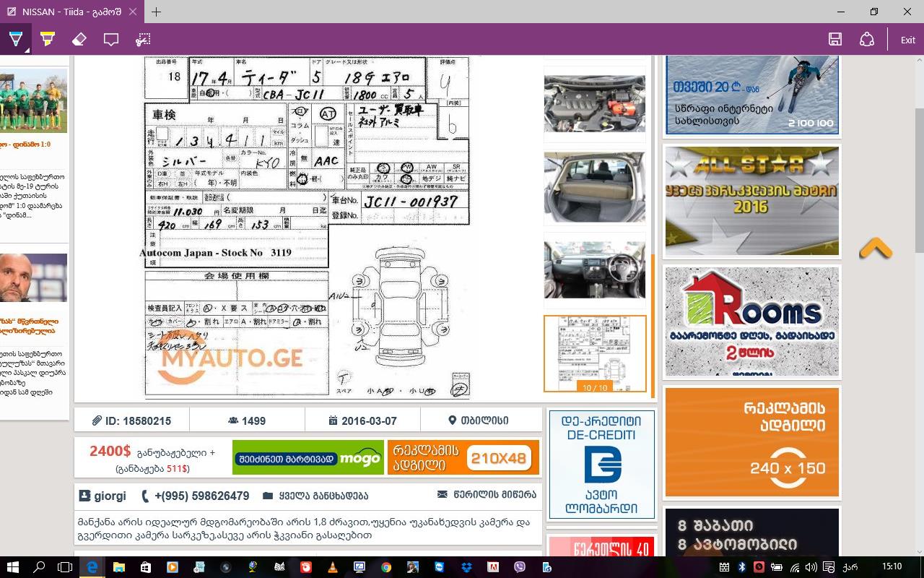Screen dimensions: 924x578
Task: Click the taskbar clock 15:10
Action: coord(892,566)
